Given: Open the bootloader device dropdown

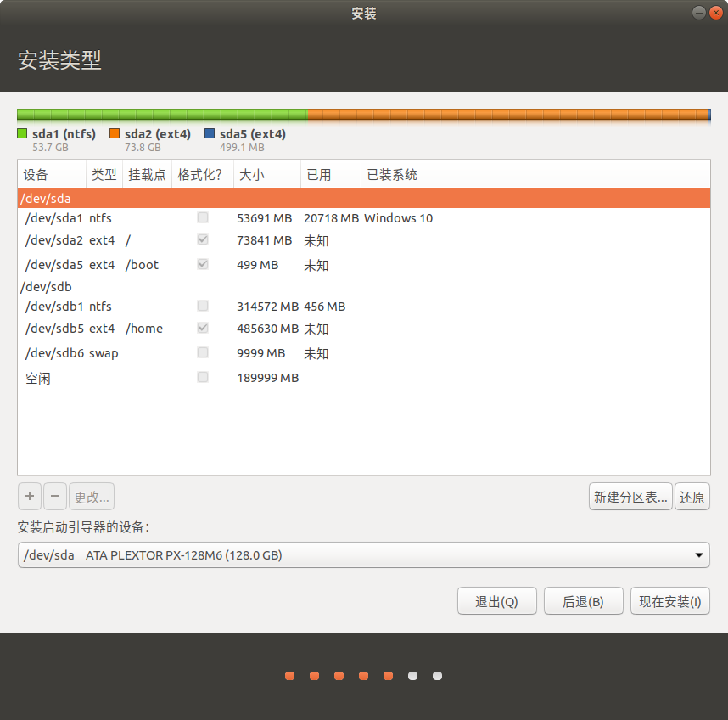Looking at the screenshot, I should (x=363, y=554).
